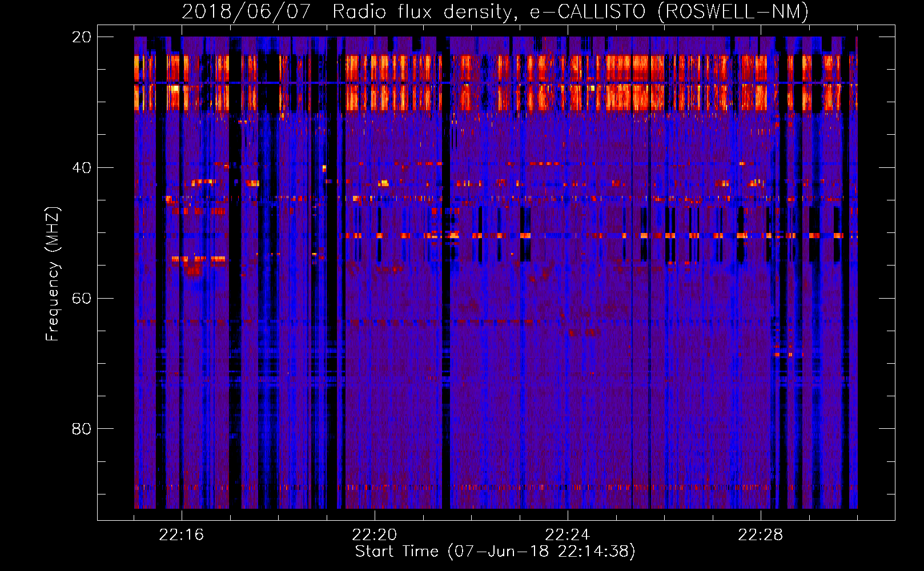This screenshot has width=924, height=571.
Task: Click the '22:28' time tick label
Action: [761, 535]
